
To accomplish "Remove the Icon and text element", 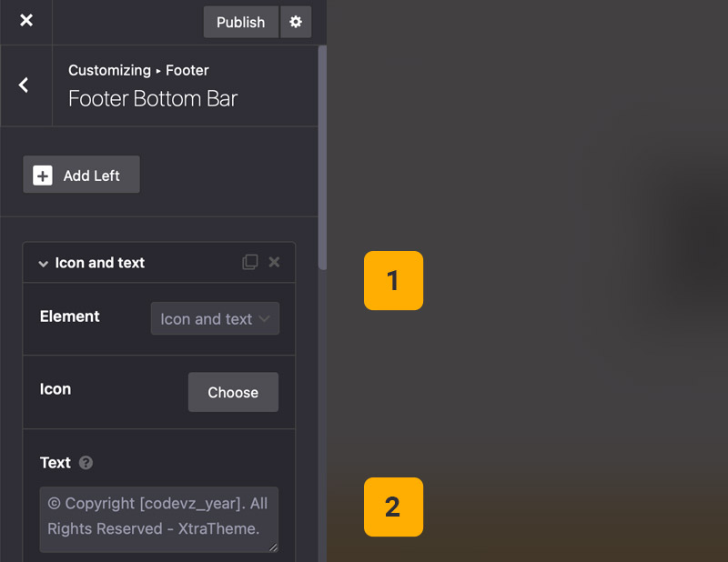I will pyautogui.click(x=274, y=263).
